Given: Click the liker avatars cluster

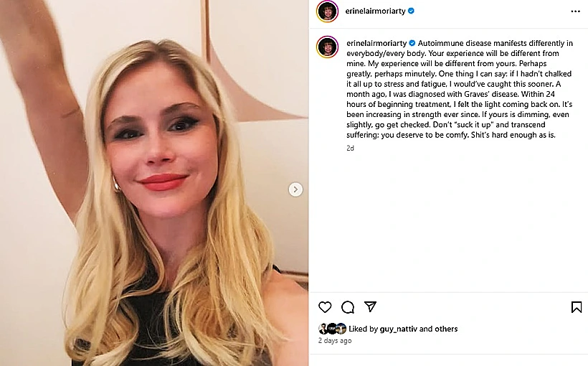Looking at the screenshot, I should pyautogui.click(x=332, y=329).
